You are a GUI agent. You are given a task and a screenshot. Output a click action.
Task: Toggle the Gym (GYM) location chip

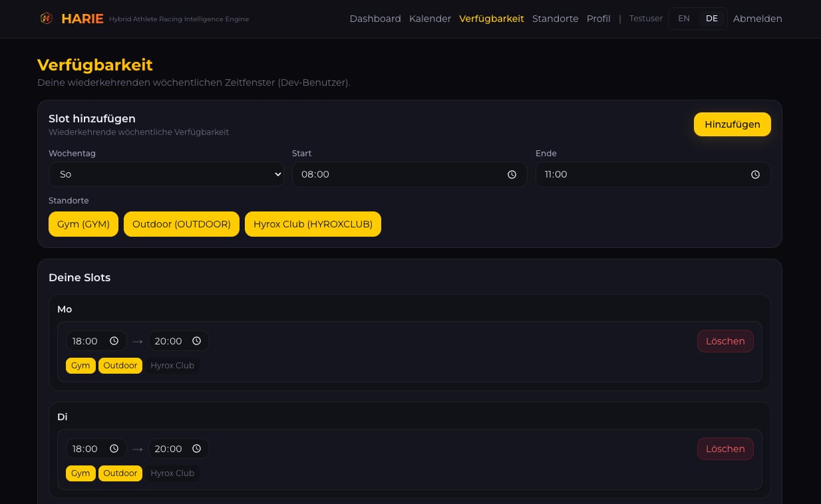click(83, 224)
